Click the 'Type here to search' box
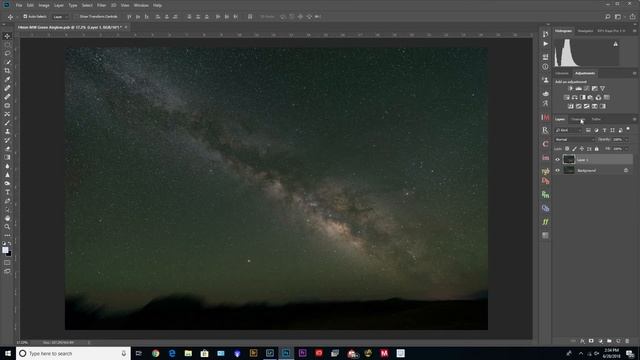This screenshot has width=640, height=360. (73, 353)
